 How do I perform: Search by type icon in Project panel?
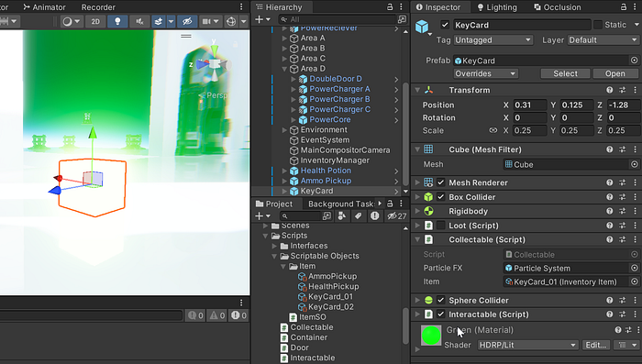click(x=342, y=215)
